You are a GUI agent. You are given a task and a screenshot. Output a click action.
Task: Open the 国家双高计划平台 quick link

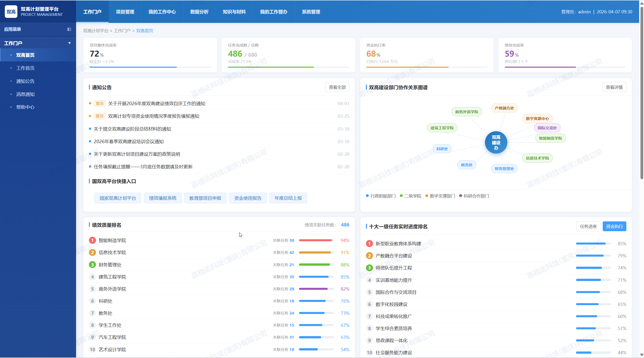click(x=117, y=198)
